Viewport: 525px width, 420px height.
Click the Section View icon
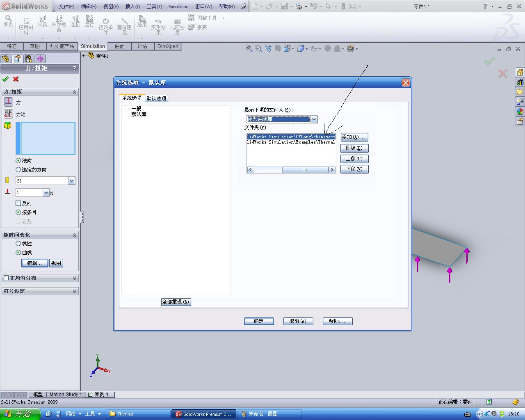278,48
